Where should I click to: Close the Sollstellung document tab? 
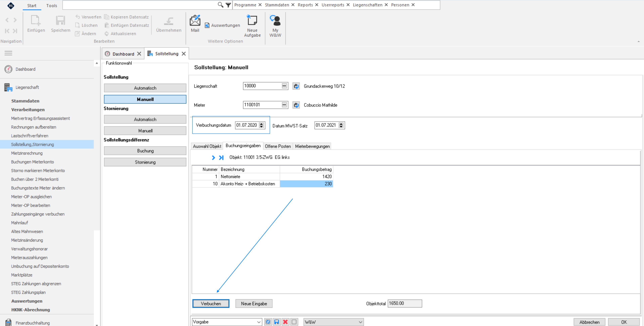coord(184,54)
